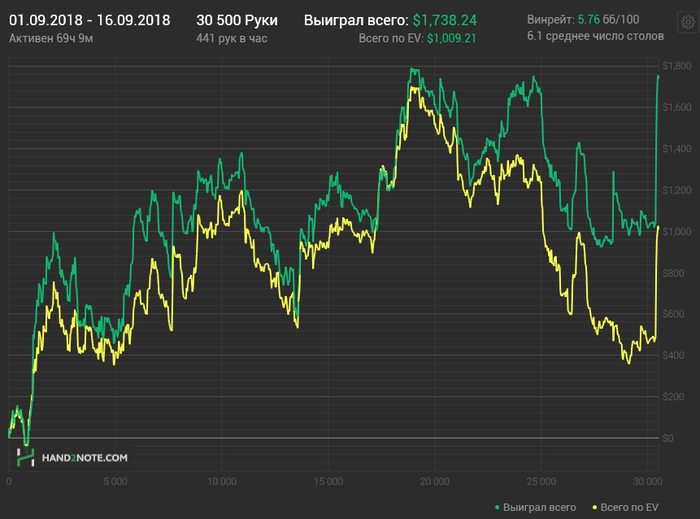The height and width of the screenshot is (519, 700).
Task: Click the Винрейт: label
Action: point(550,20)
